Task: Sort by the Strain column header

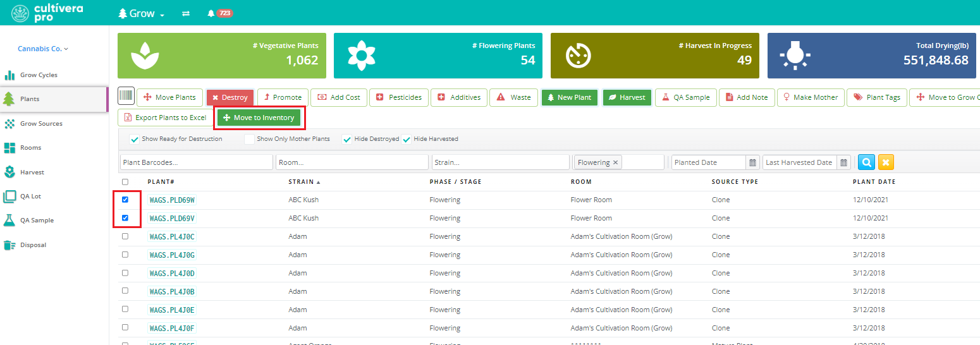Action: point(304,182)
